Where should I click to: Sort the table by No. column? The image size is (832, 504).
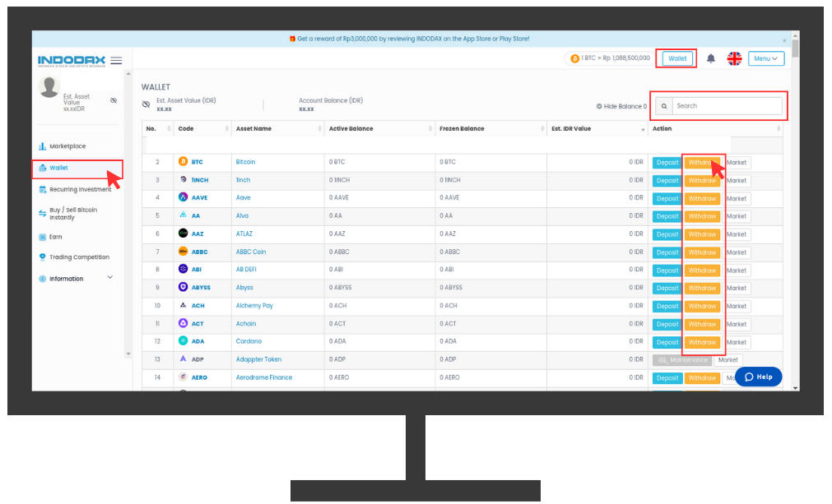coord(157,129)
